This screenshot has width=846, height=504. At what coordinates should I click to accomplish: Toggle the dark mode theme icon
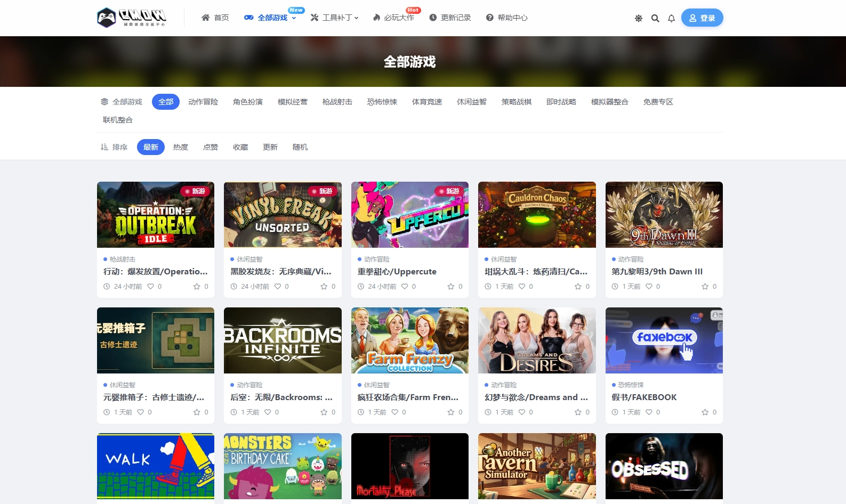coord(639,18)
